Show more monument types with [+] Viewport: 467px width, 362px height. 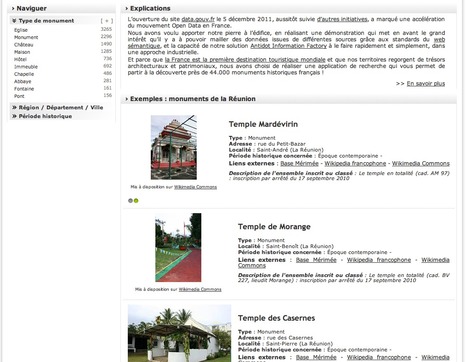[x=107, y=21]
